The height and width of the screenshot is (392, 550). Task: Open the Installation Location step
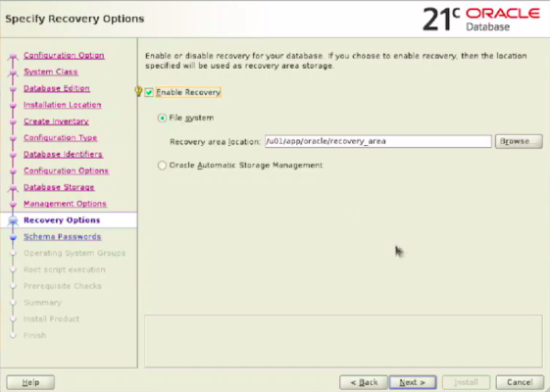coord(63,105)
